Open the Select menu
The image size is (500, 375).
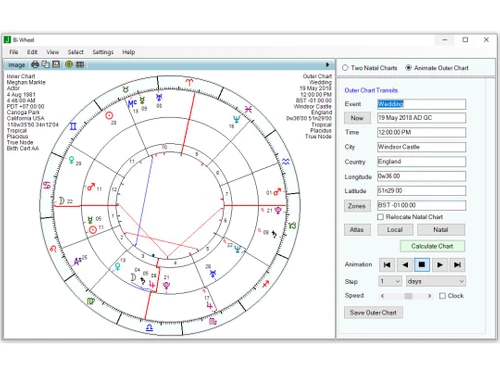76,52
